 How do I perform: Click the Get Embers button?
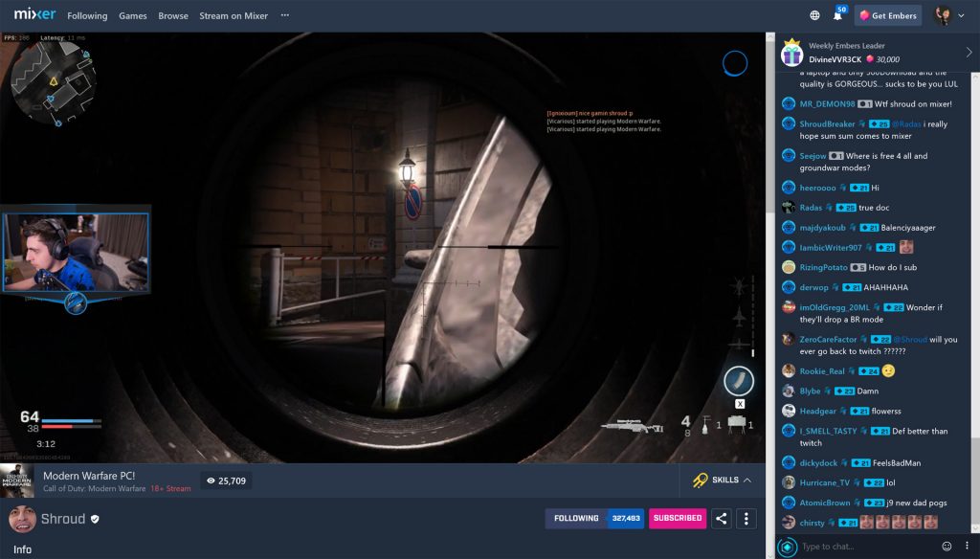[x=889, y=15]
